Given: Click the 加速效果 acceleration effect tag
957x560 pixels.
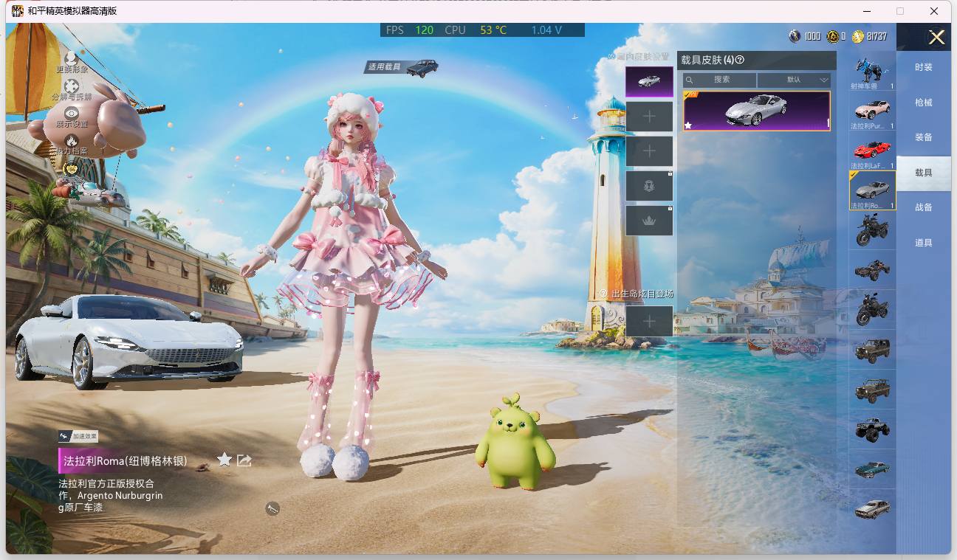Looking at the screenshot, I should [x=78, y=437].
